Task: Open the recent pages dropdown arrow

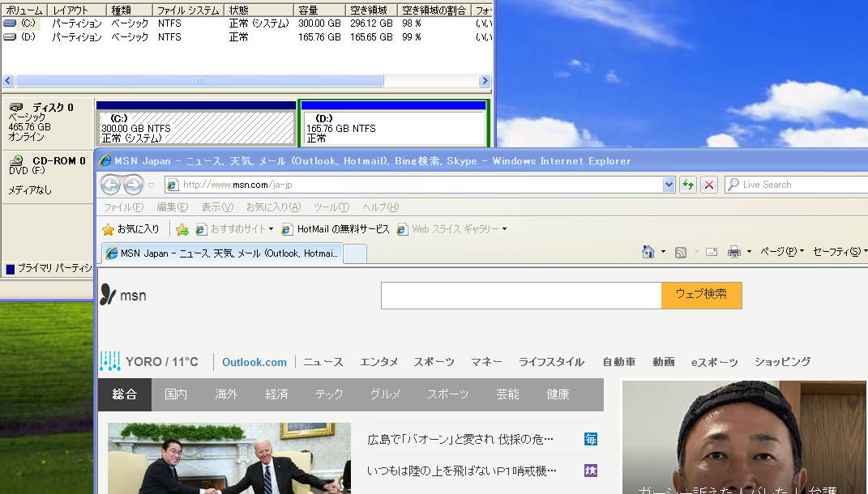Action: (x=151, y=185)
